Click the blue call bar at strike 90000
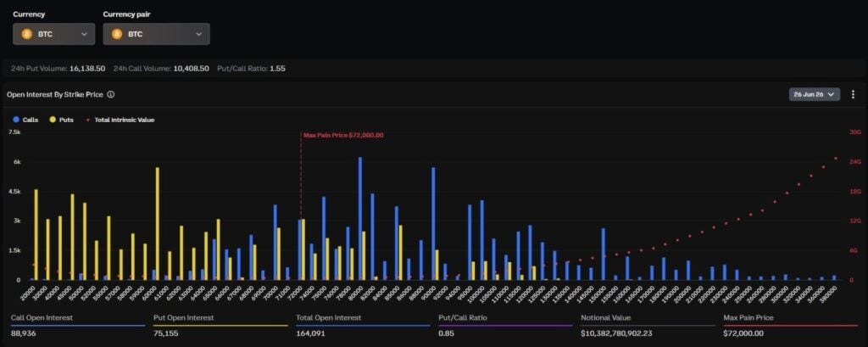Screen dimensions: 868x347 pos(433,223)
